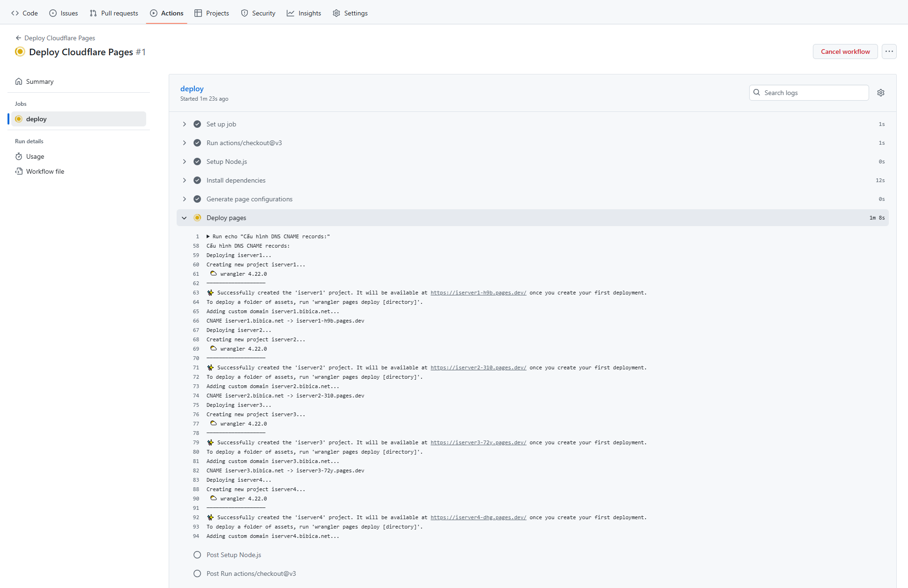The height and width of the screenshot is (588, 908).
Task: Open the Projects tab
Action: pos(212,13)
